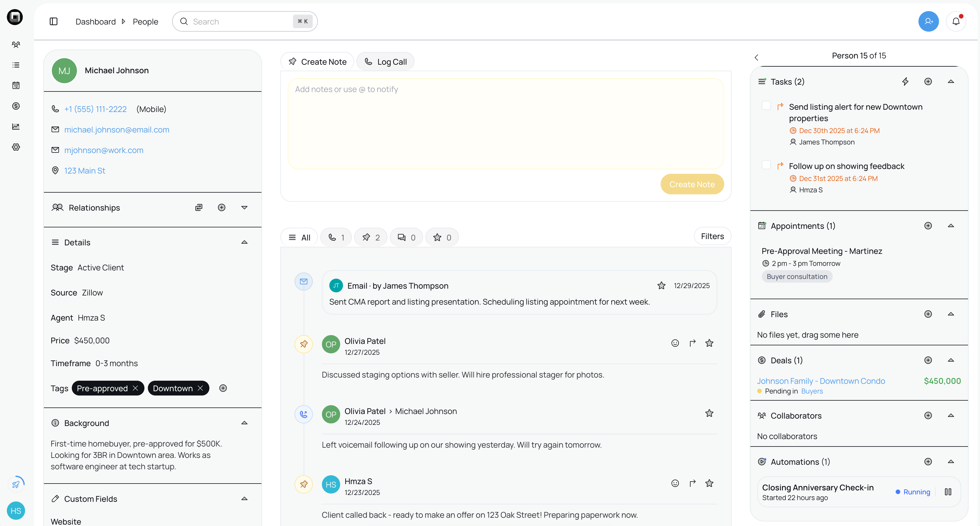The image size is (980, 526).
Task: Star the email by James Thompson
Action: coord(661,286)
